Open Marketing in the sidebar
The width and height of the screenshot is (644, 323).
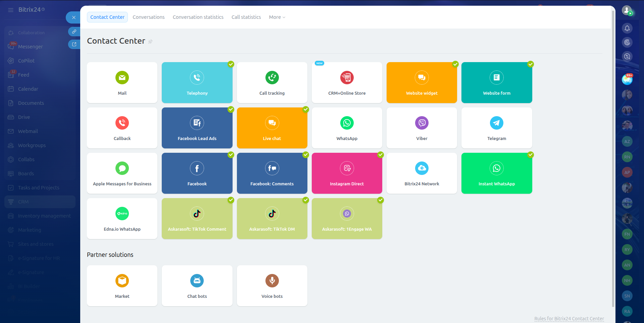pyautogui.click(x=40, y=230)
